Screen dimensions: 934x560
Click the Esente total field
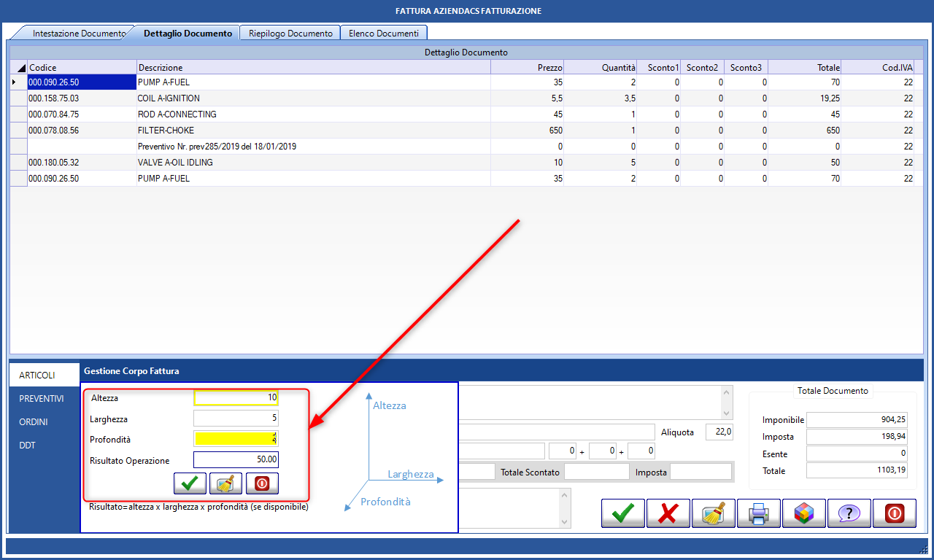pyautogui.click(x=857, y=454)
